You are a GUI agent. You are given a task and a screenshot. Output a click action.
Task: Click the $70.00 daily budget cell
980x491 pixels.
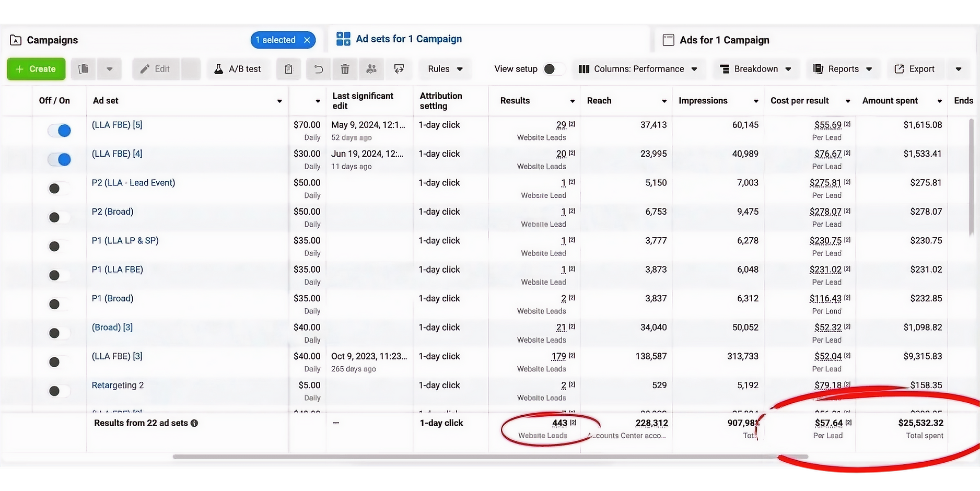tap(307, 125)
